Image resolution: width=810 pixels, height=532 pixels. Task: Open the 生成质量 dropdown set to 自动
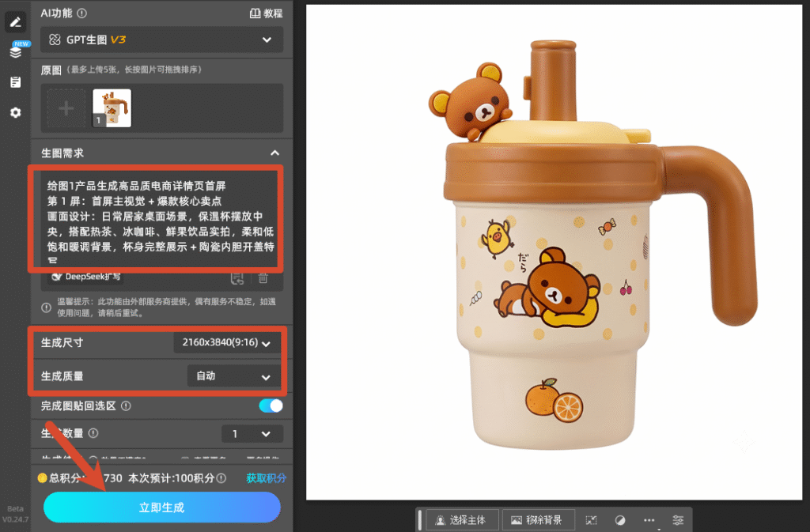point(234,376)
